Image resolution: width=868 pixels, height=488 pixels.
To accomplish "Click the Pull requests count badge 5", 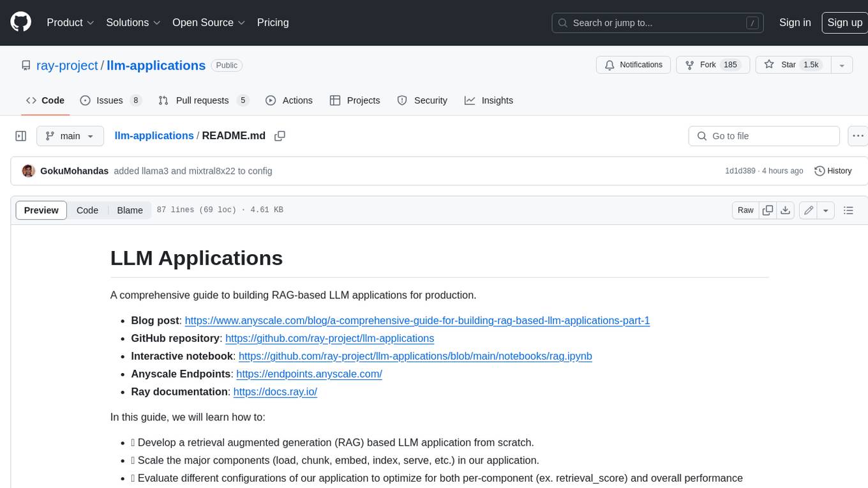I will [x=242, y=100].
